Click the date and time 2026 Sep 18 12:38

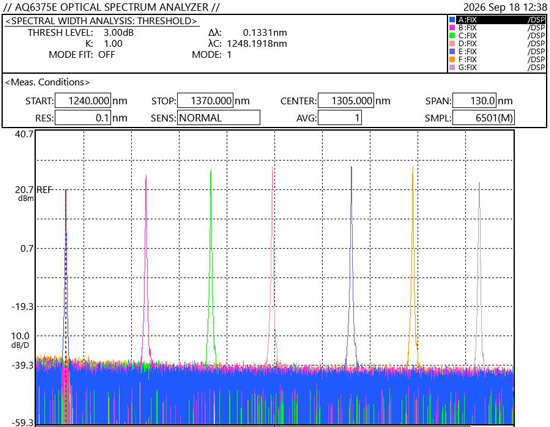pyautogui.click(x=505, y=7)
